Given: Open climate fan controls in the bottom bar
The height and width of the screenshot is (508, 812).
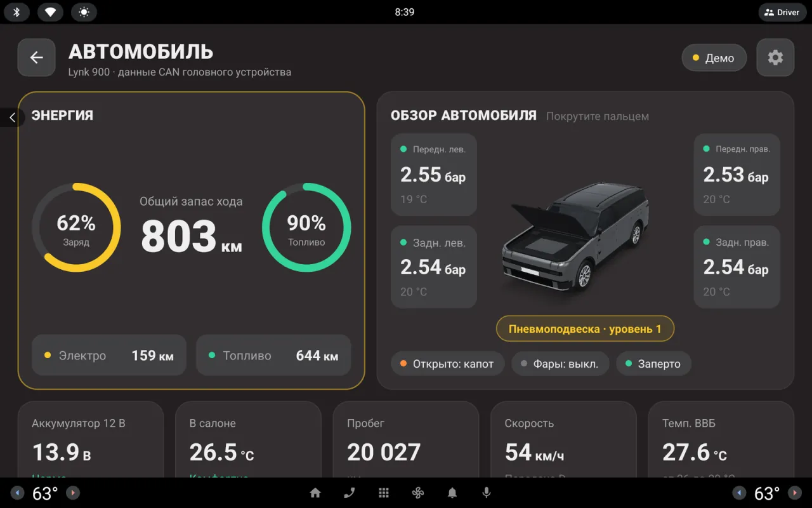Looking at the screenshot, I should click(417, 493).
